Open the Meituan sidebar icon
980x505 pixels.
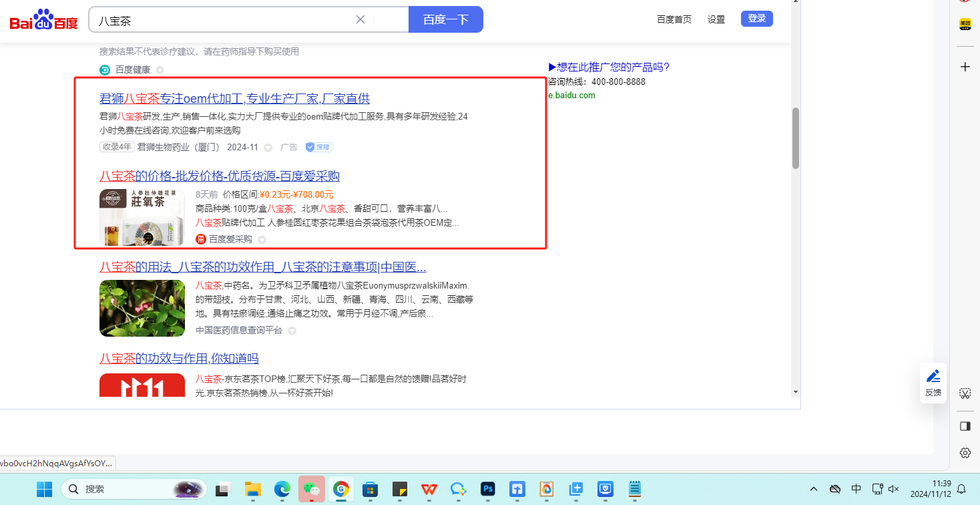pos(965,24)
